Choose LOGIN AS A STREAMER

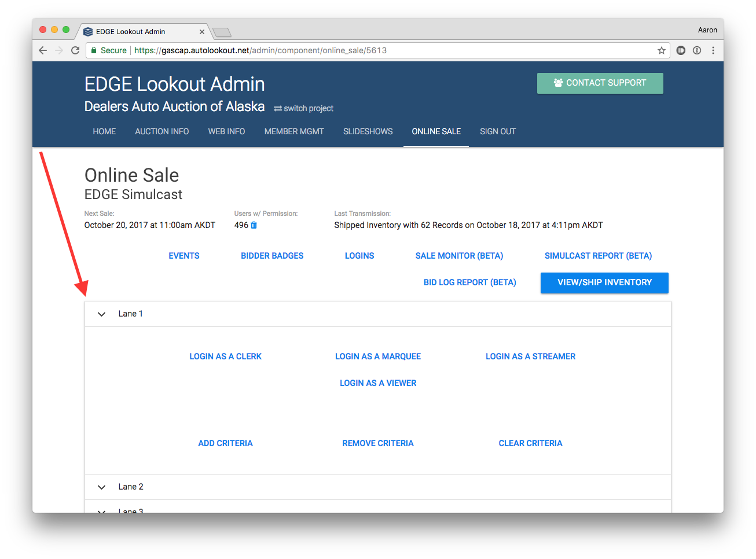[x=531, y=356]
